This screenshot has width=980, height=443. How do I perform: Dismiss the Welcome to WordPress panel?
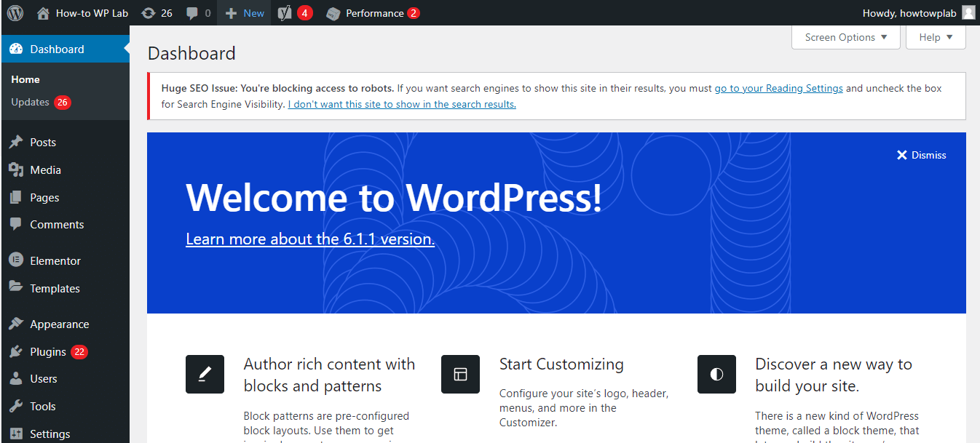click(921, 155)
